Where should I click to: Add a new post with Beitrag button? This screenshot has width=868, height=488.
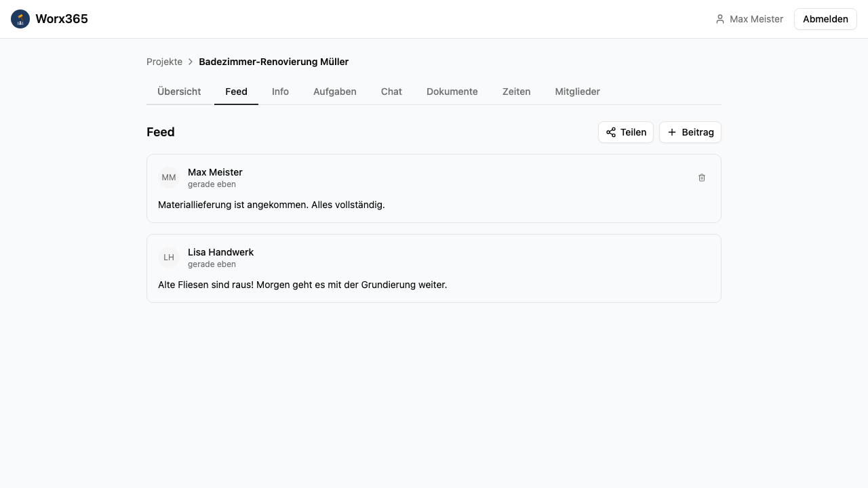pyautogui.click(x=690, y=132)
